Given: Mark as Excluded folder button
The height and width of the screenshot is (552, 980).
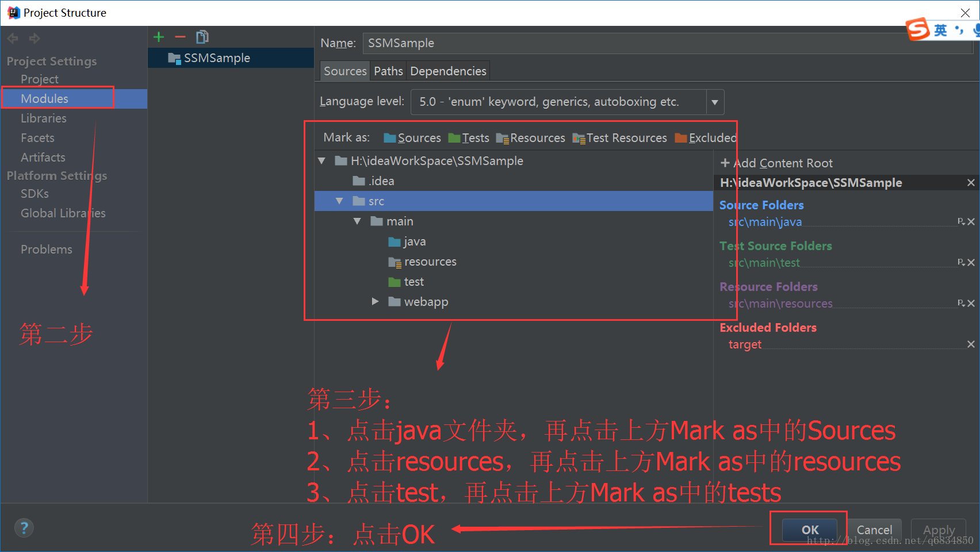Looking at the screenshot, I should tap(706, 138).
